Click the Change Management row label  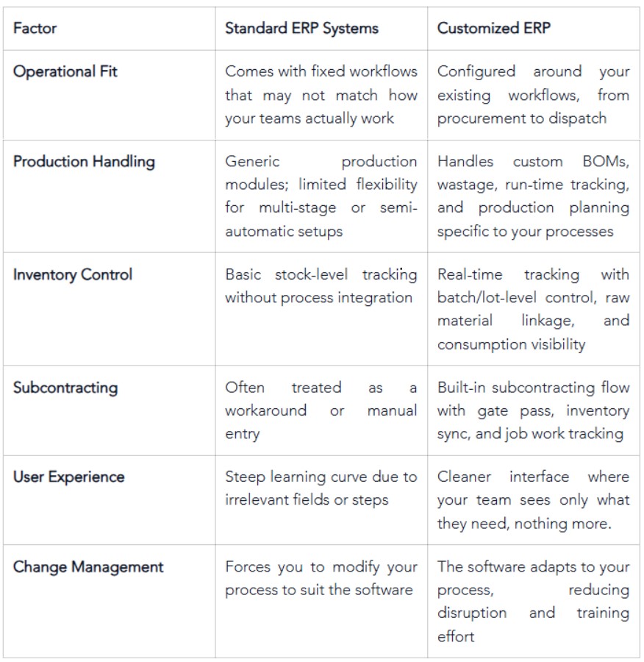pos(88,567)
